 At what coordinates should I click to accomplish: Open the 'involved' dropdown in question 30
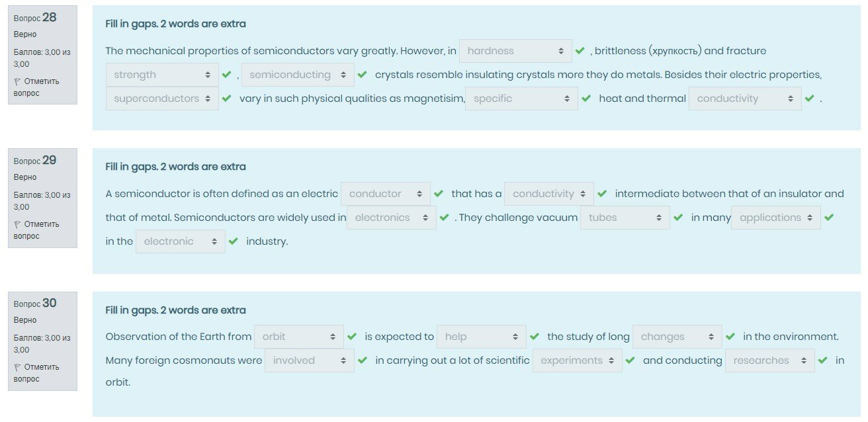click(309, 360)
